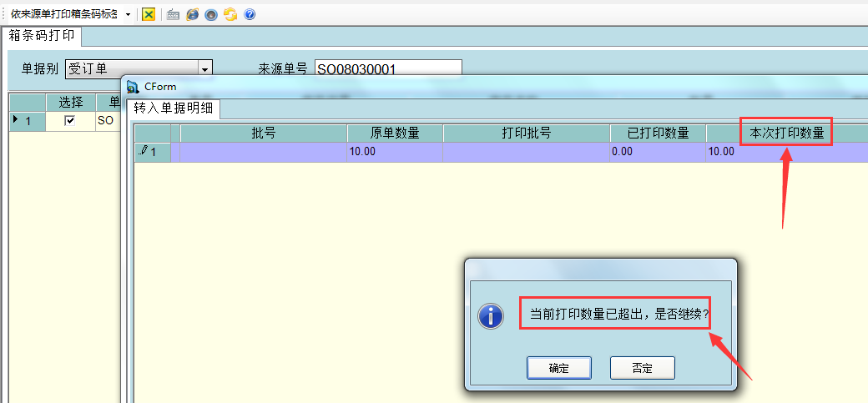Click the 原单数量 column header
This screenshot has height=403, width=868.
(x=396, y=133)
